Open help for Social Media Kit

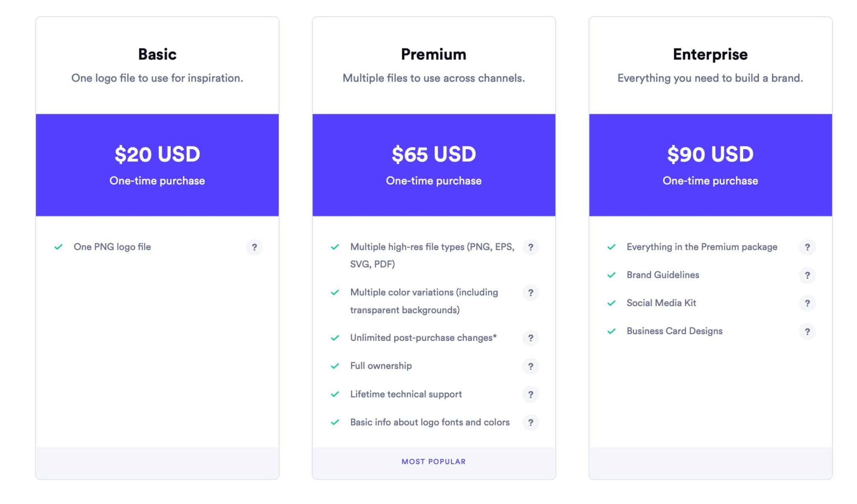click(x=808, y=303)
